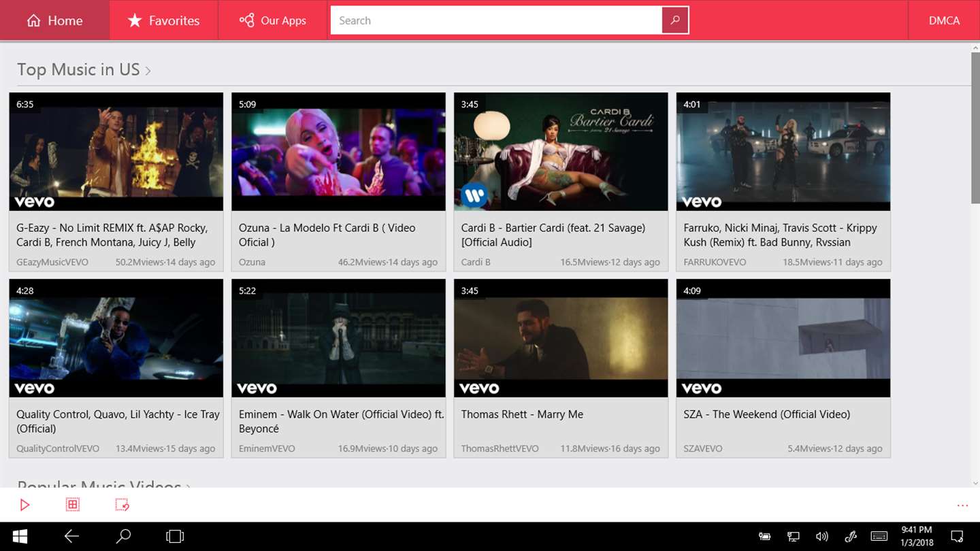
Task: Click the Farruko Krippy Kush (Remix) title
Action: click(x=781, y=235)
